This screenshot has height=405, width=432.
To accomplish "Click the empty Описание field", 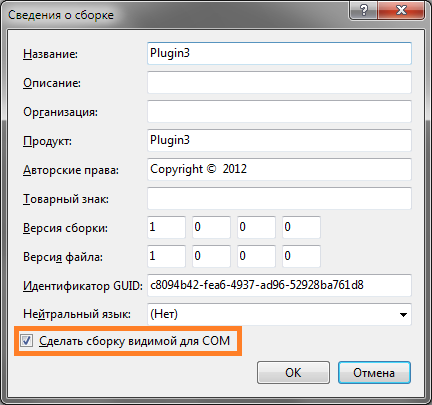I will coord(279,82).
